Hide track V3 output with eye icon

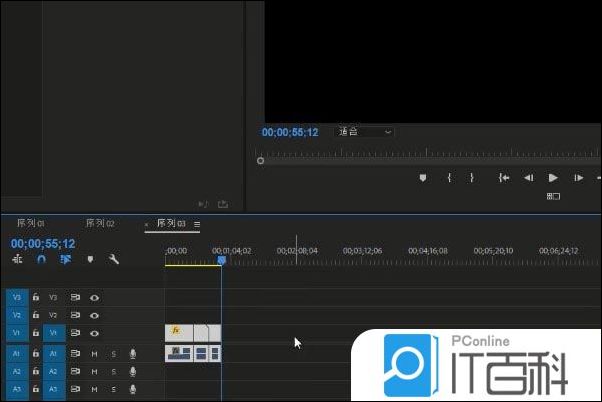(94, 298)
